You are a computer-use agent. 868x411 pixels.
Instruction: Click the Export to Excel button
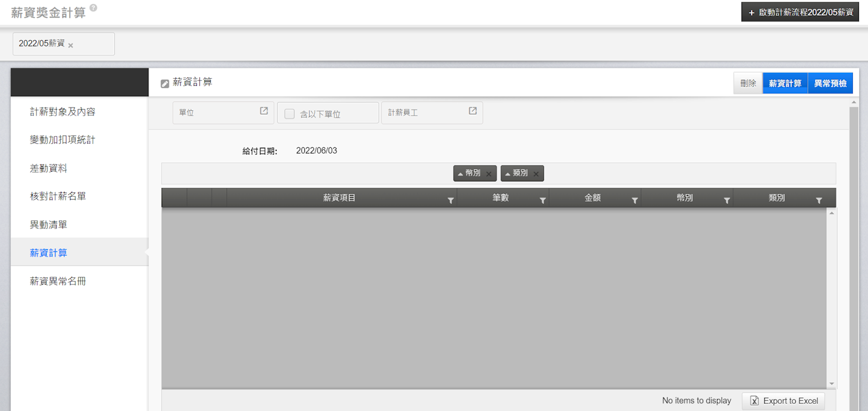click(783, 401)
